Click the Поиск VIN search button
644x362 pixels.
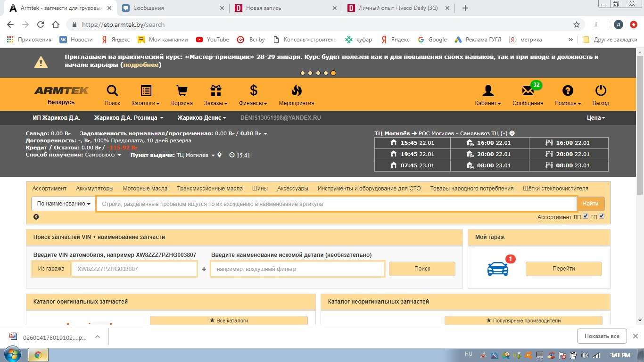coord(422,269)
